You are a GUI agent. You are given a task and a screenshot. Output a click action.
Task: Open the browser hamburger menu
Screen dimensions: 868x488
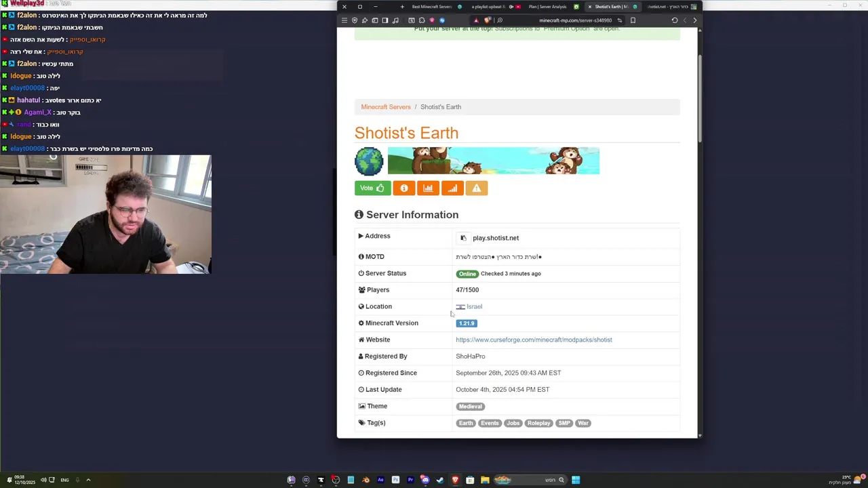coord(344,20)
